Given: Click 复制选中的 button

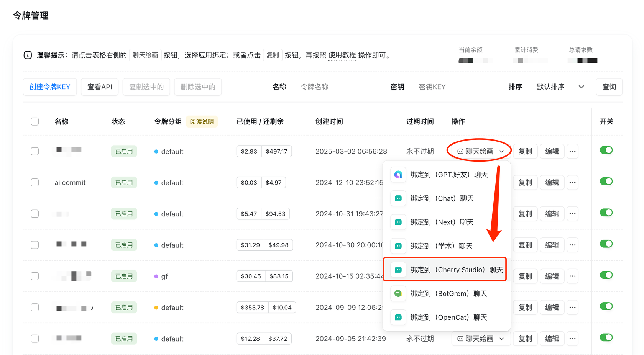Looking at the screenshot, I should tap(146, 87).
